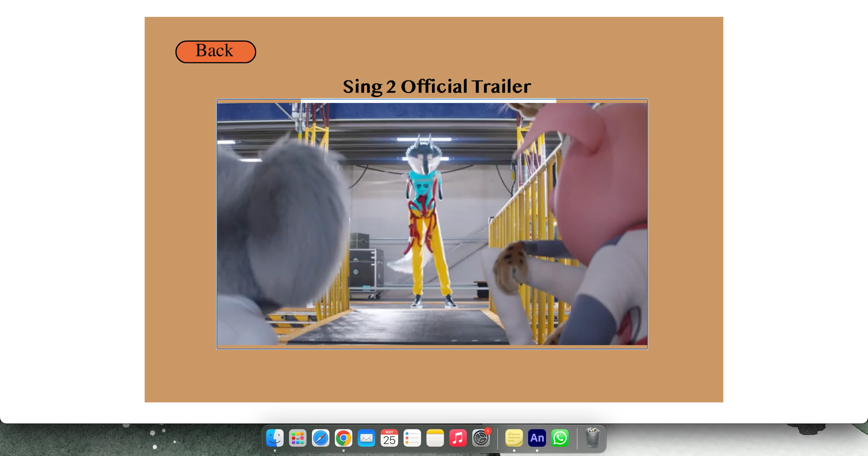This screenshot has height=456, width=868.
Task: Open the Reminders app in the Dock
Action: coord(412,438)
